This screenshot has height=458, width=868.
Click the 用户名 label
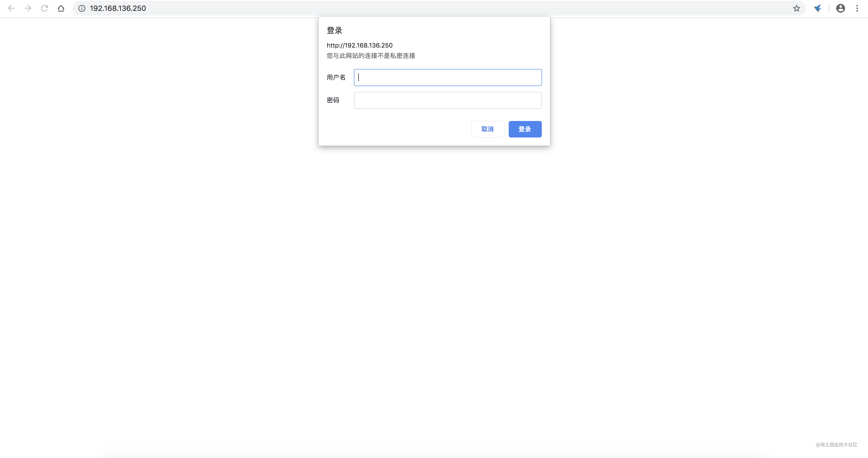point(336,78)
